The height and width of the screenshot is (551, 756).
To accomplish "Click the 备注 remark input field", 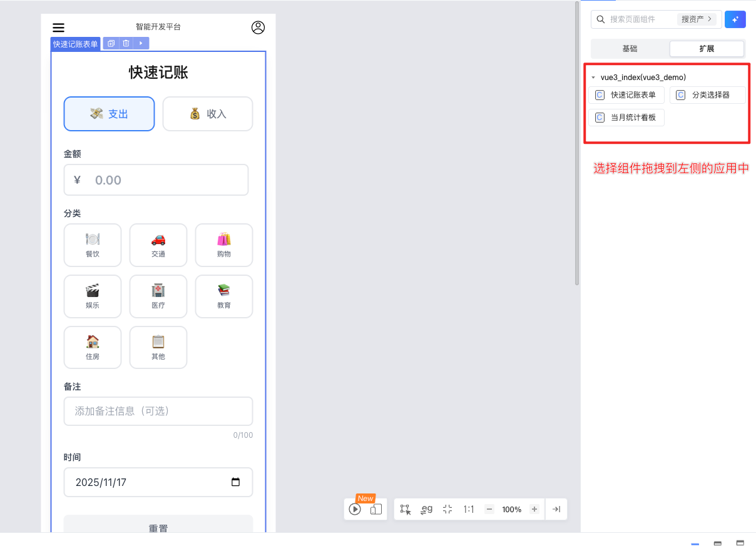I will [158, 411].
